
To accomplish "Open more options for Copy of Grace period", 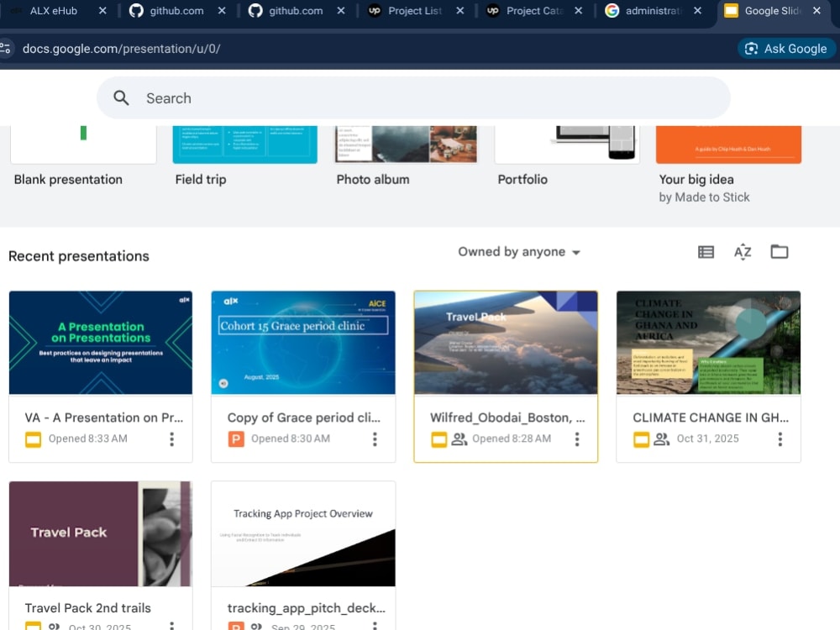I will [x=375, y=439].
